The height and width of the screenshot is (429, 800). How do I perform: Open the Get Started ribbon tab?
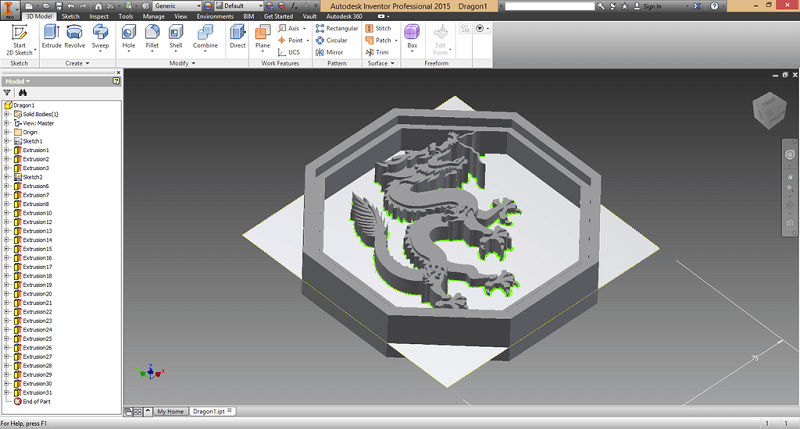tap(278, 16)
